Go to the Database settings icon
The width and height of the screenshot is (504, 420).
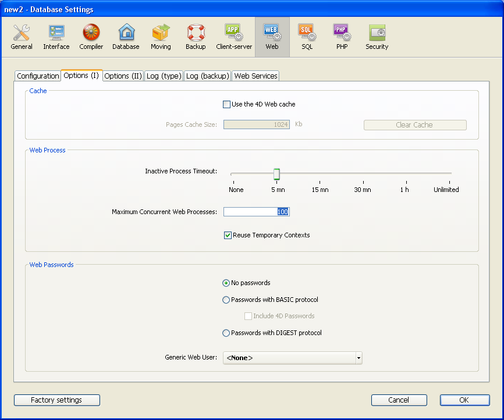point(126,37)
